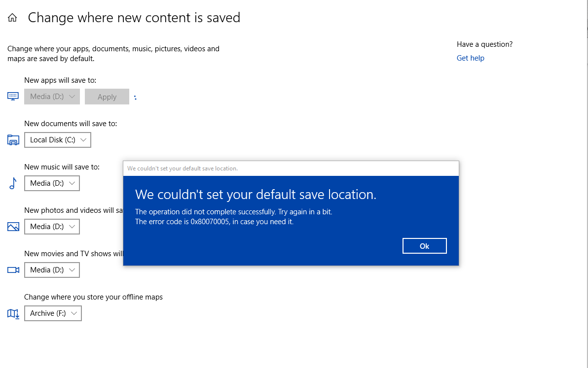Viewport: 588px width, 368px height.
Task: Click the photos picture icon
Action: point(13,227)
